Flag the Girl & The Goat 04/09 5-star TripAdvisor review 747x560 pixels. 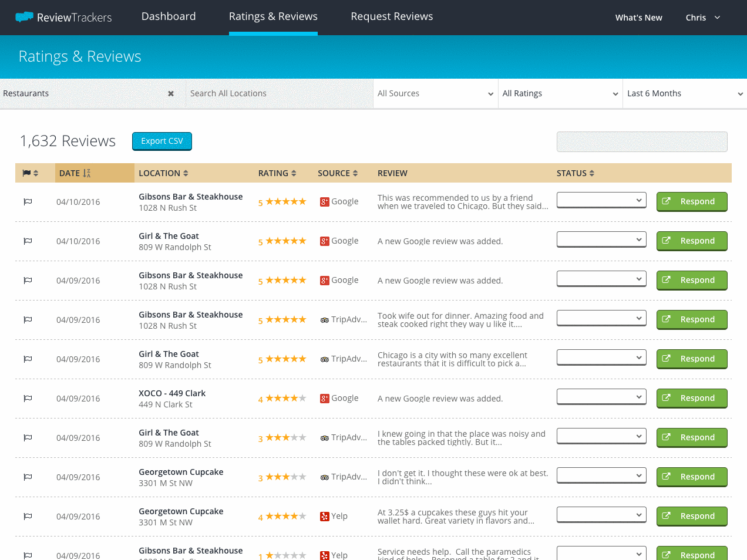28,359
